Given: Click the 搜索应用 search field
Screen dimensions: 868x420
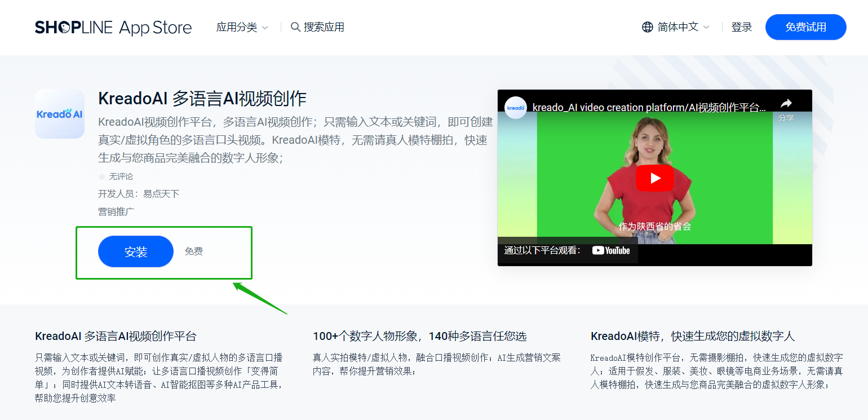Looking at the screenshot, I should point(323,26).
